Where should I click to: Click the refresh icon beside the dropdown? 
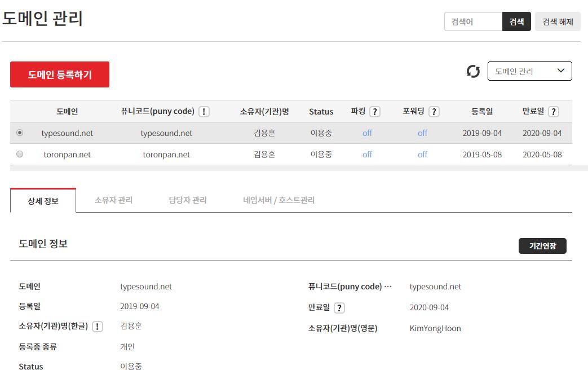473,72
